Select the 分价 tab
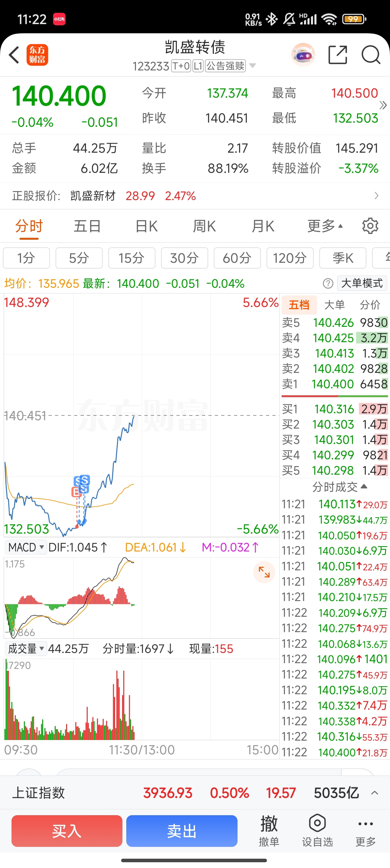 click(x=370, y=305)
